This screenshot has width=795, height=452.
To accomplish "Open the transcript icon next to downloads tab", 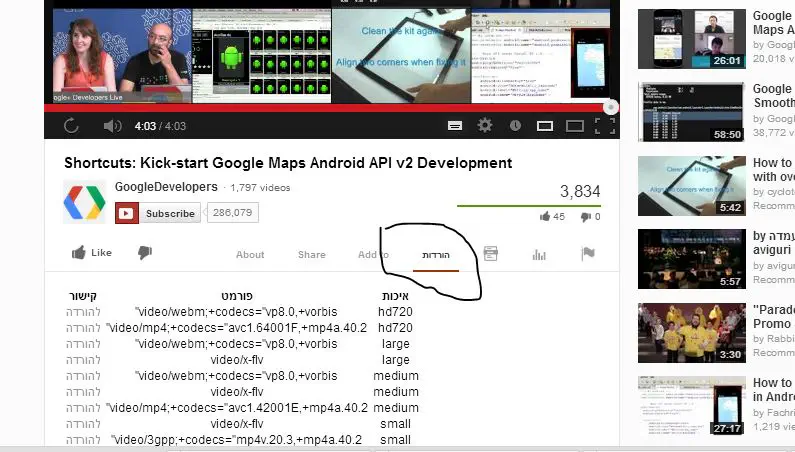I will click(x=491, y=255).
